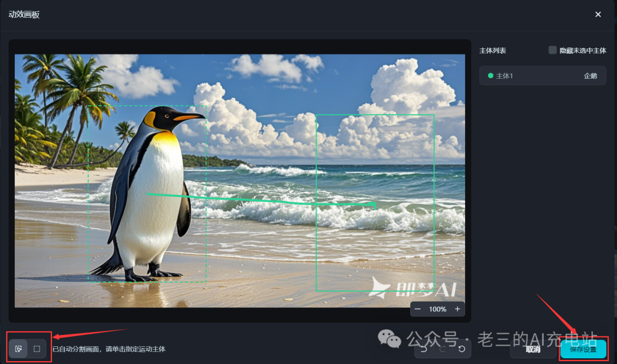Viewport: 617px width, 364px height.
Task: Click the 主体列表 heading
Action: (x=492, y=50)
